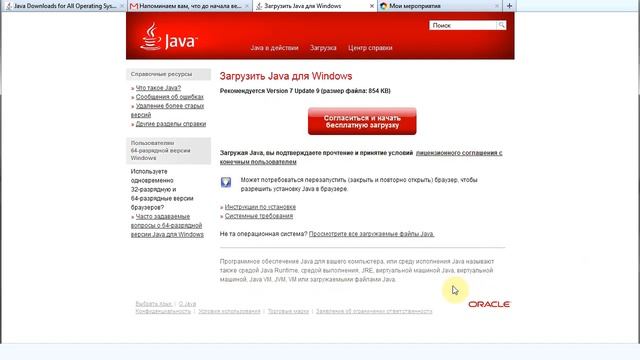
Task: Open Инструкции по установке link
Action: point(260,207)
